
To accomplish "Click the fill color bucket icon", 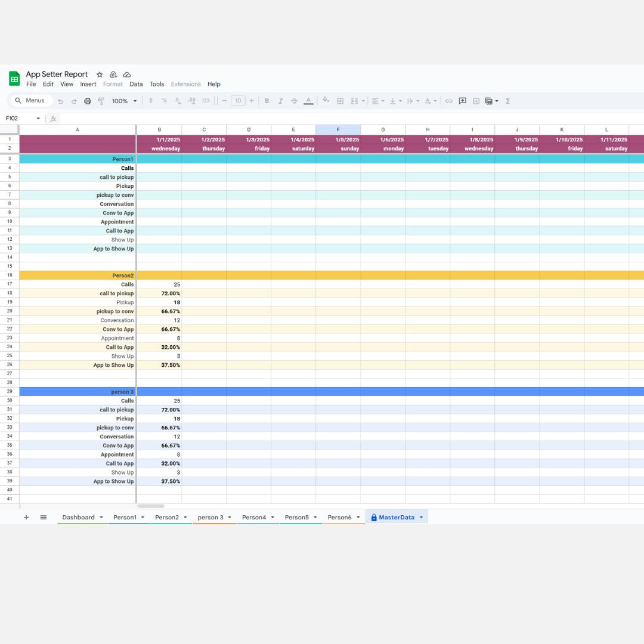I will [326, 101].
